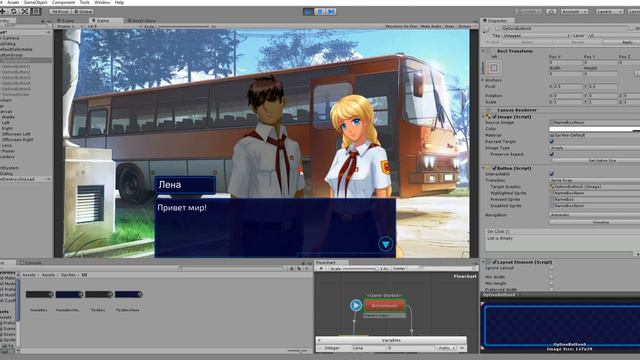Expand the Anchors foldout

coord(483,80)
